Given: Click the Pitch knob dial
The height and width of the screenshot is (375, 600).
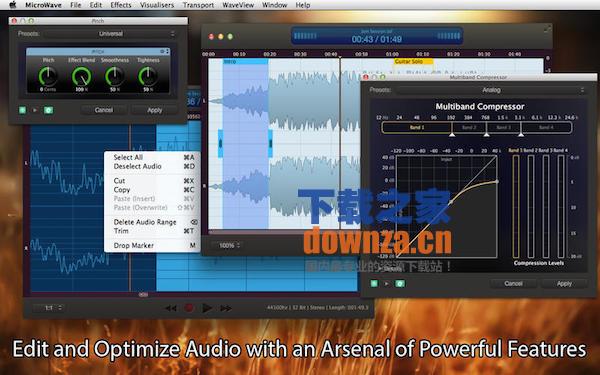Looking at the screenshot, I should [x=48, y=76].
